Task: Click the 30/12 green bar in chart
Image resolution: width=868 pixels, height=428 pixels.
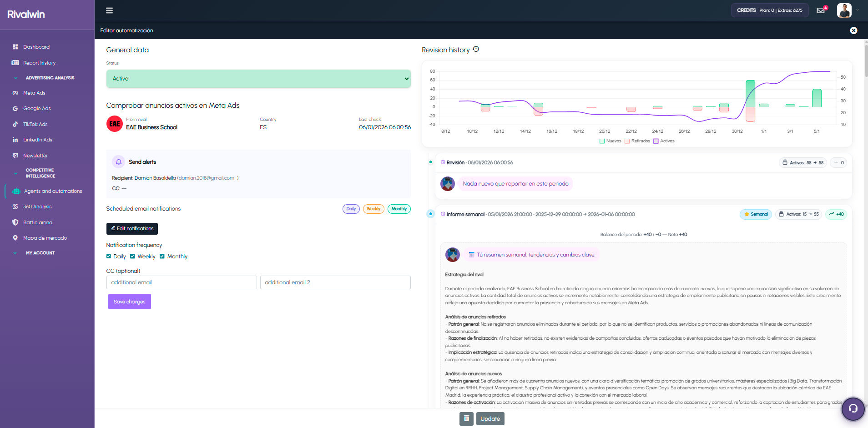Action: (751, 93)
